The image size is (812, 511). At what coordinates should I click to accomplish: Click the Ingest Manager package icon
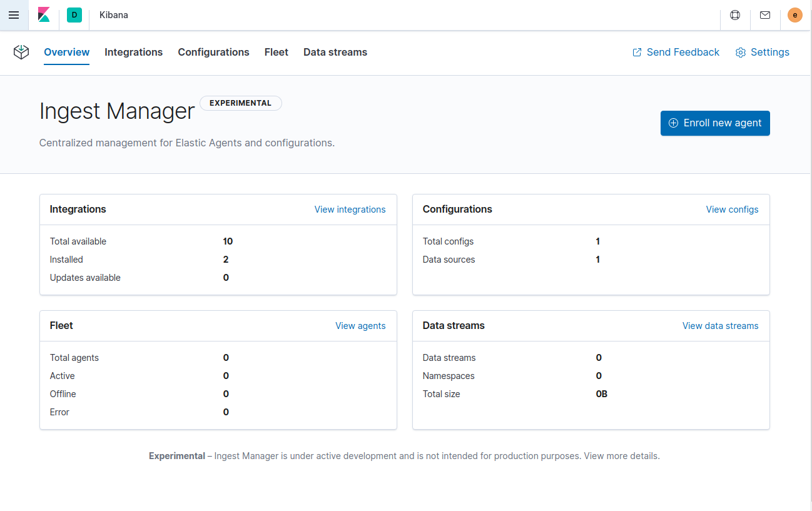pyautogui.click(x=21, y=53)
